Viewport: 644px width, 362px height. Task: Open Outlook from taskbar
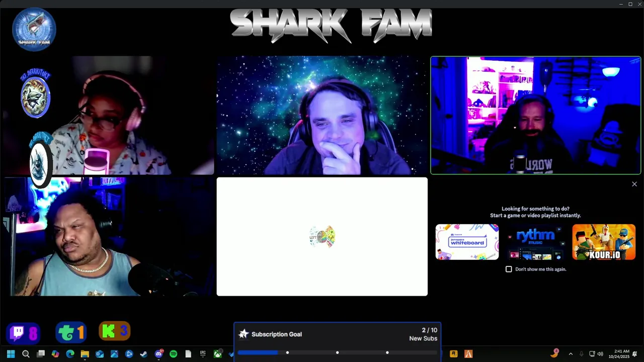coord(100,354)
